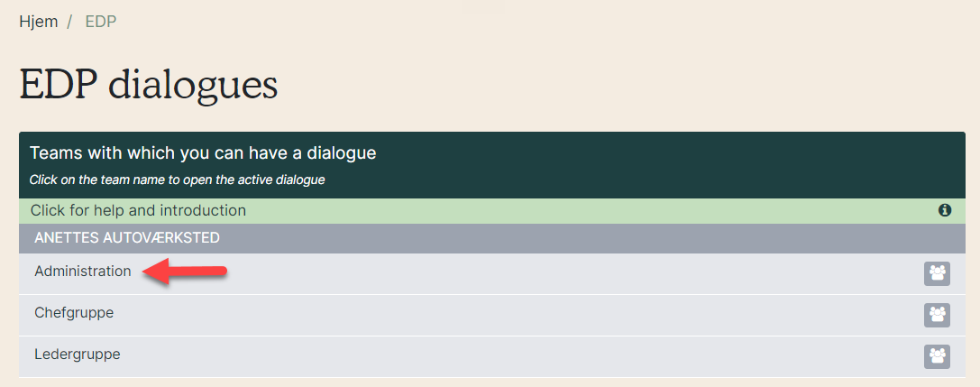Click the 'EDP dialogues' page heading

149,85
